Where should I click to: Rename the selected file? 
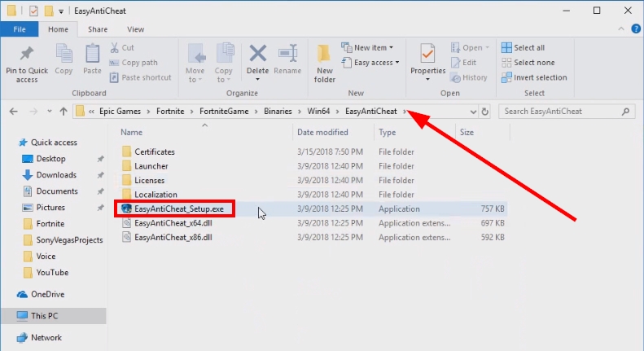[287, 59]
